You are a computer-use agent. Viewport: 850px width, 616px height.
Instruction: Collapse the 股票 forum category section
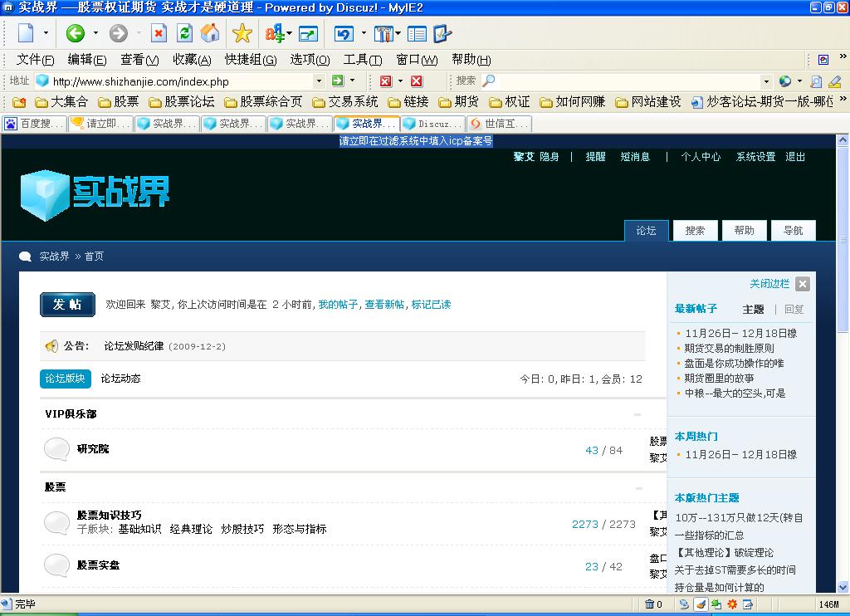637,488
